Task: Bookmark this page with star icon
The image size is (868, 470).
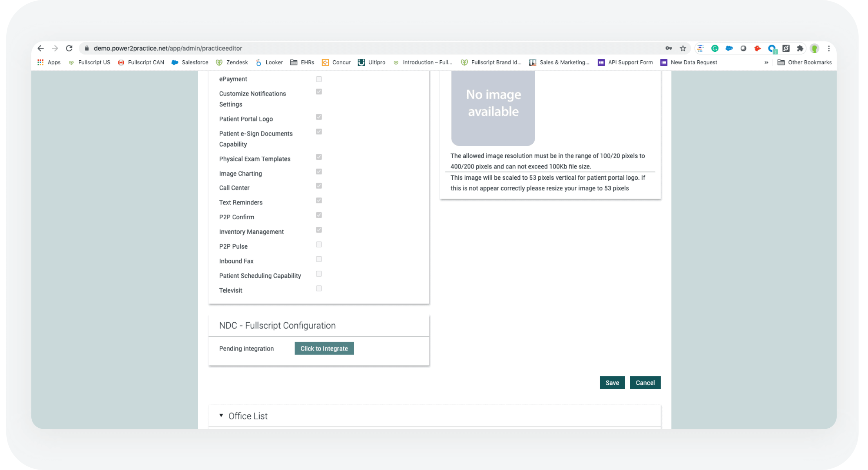Action: coord(683,48)
